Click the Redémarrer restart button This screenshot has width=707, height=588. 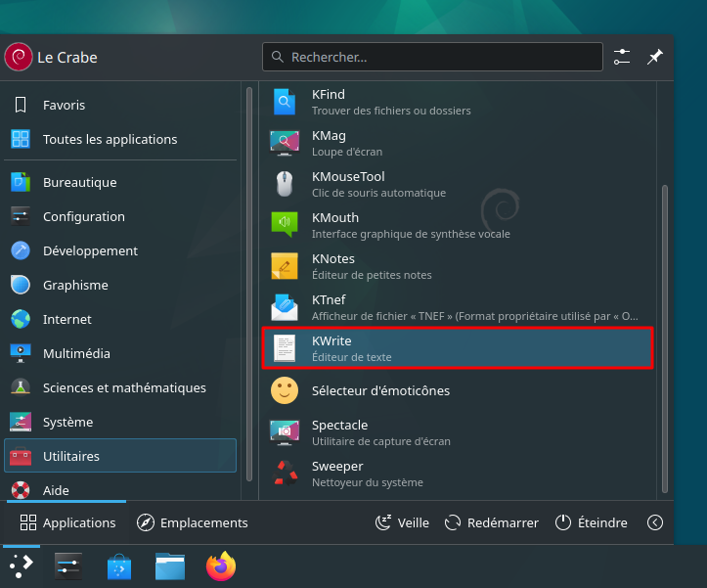(492, 522)
